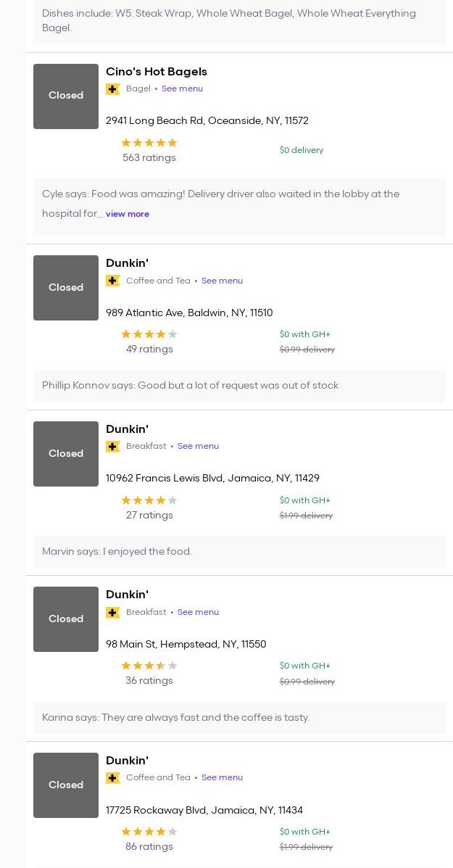Click Closed thumbnail for Dunkin' in Hempstead

coord(66,619)
